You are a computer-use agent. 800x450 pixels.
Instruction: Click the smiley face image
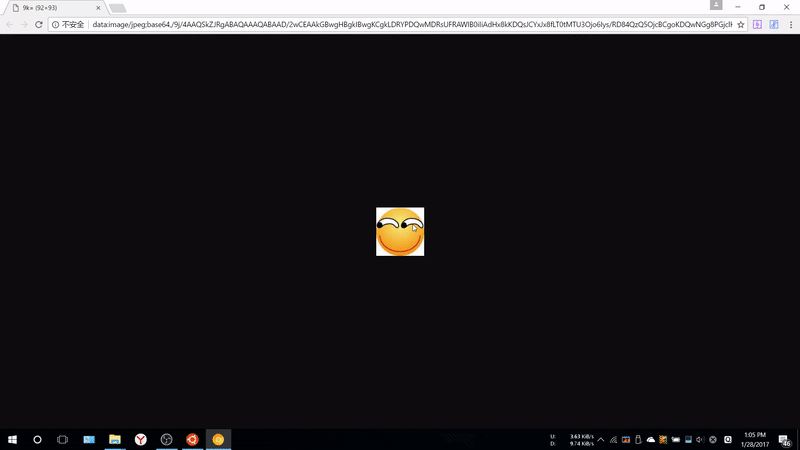(x=400, y=232)
